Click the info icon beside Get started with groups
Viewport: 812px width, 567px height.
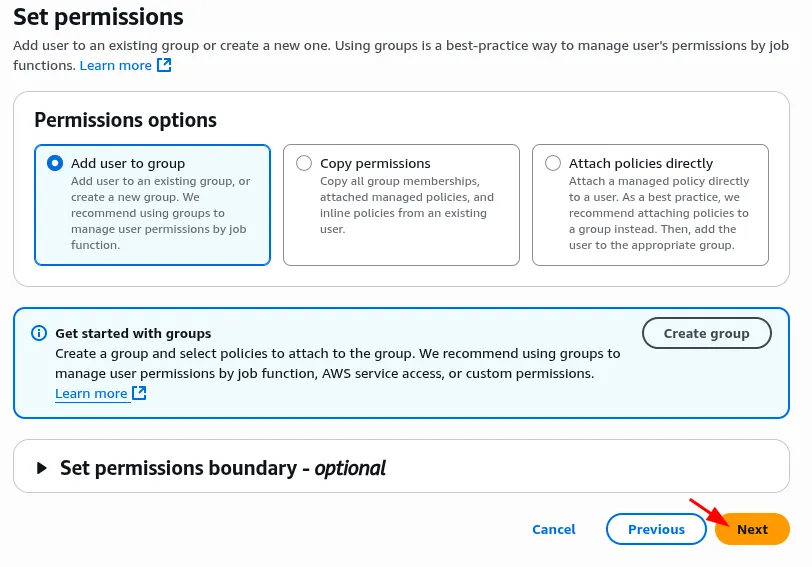click(x=39, y=333)
